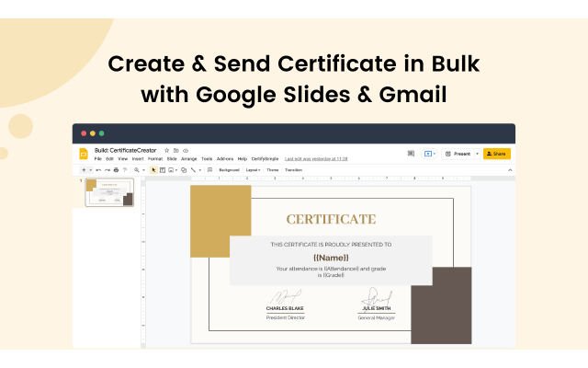Open the Add-ons menu
This screenshot has height=368, width=588.
point(225,159)
